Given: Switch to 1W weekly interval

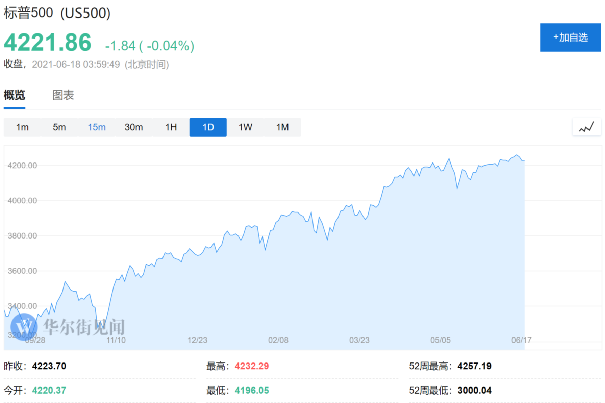Looking at the screenshot, I should click(x=245, y=127).
